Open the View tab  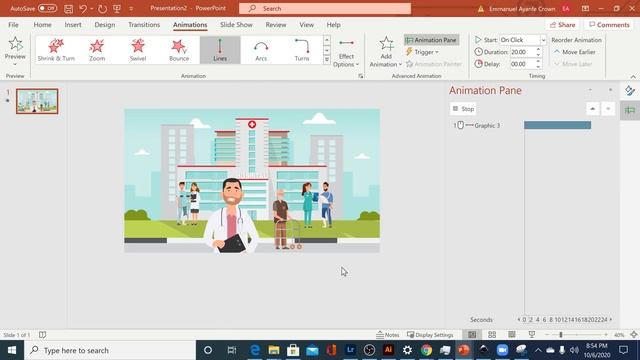coord(307,24)
